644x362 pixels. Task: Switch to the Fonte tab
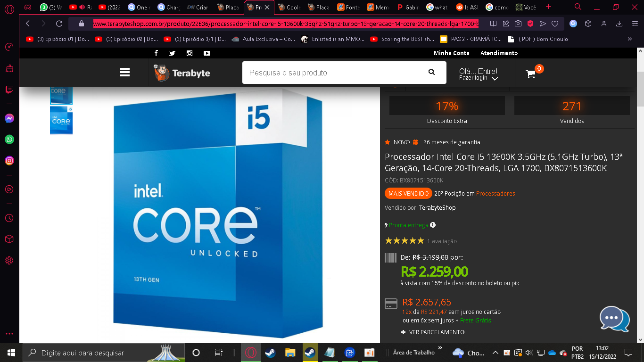348,7
